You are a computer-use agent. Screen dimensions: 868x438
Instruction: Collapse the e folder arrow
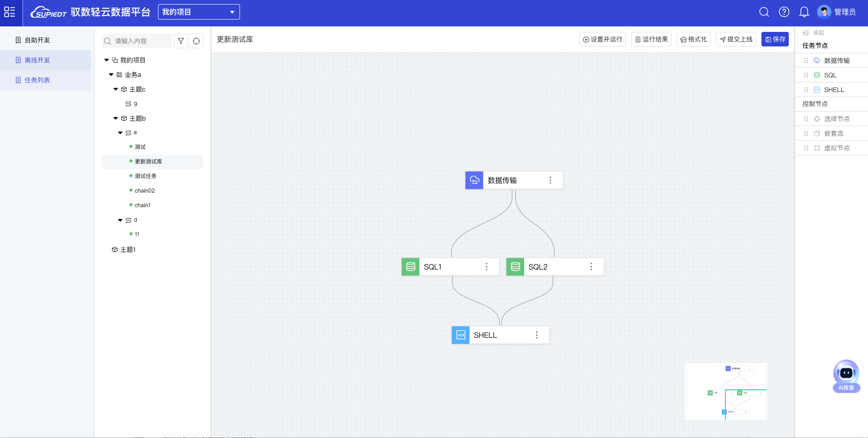[x=120, y=133]
